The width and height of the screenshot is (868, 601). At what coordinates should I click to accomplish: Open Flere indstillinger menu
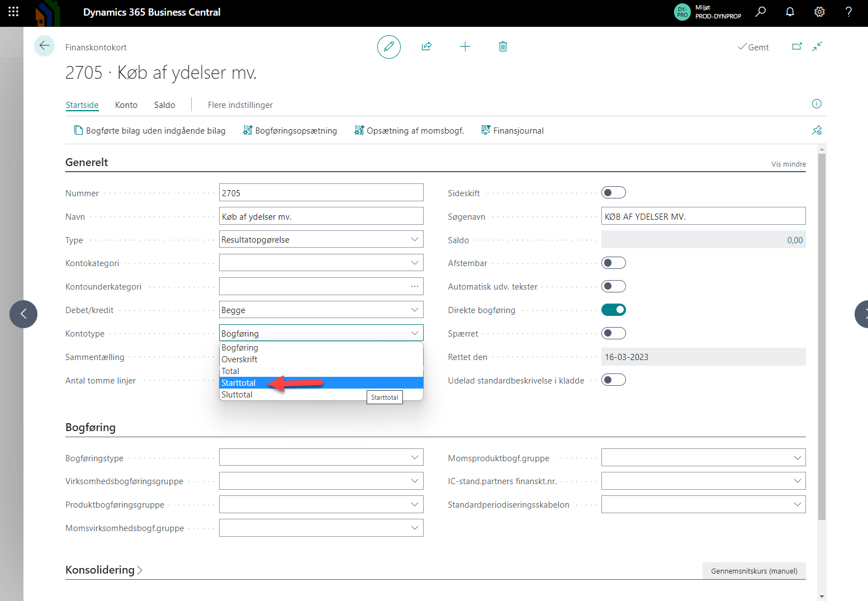(240, 105)
